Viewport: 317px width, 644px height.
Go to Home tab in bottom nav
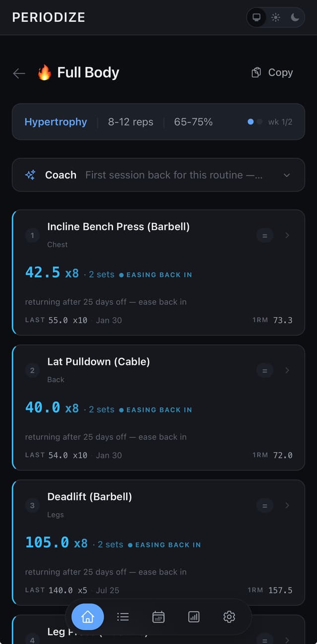88,617
